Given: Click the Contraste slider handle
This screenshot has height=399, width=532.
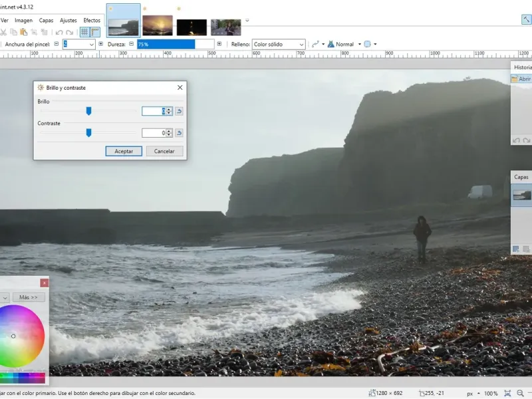Looking at the screenshot, I should (x=88, y=132).
